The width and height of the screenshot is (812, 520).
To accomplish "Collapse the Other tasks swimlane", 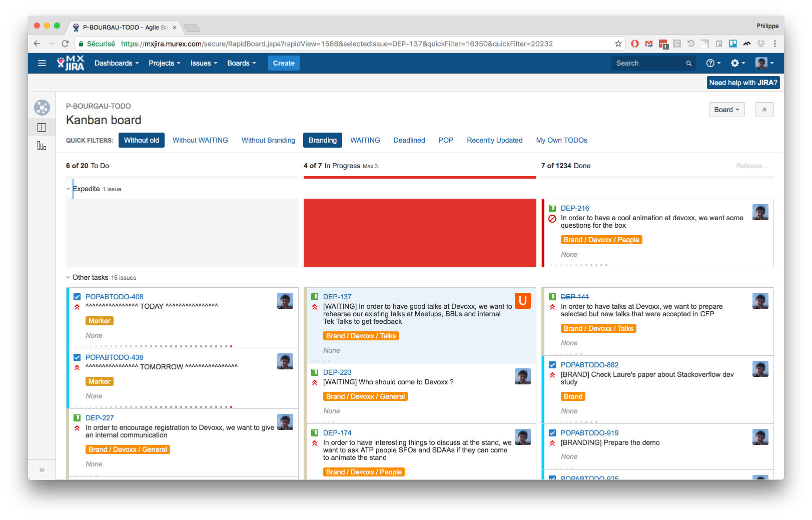I will (x=69, y=277).
